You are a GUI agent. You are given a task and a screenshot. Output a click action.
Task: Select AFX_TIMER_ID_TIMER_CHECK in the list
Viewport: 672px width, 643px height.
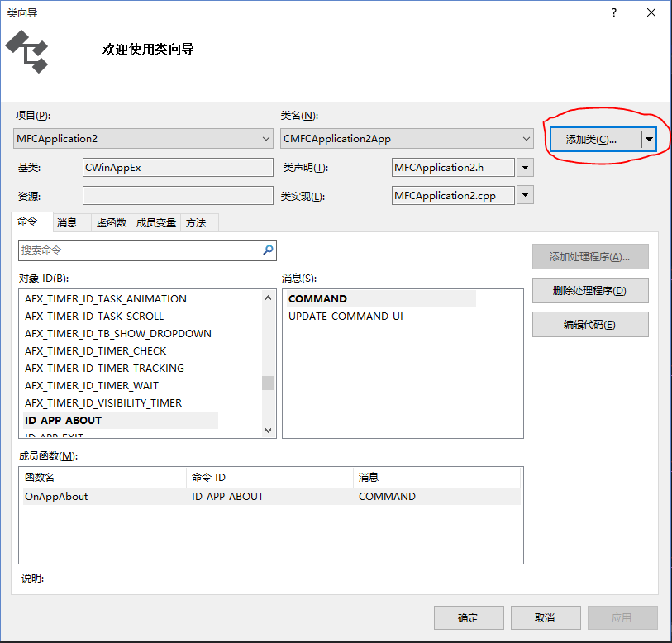(96, 351)
